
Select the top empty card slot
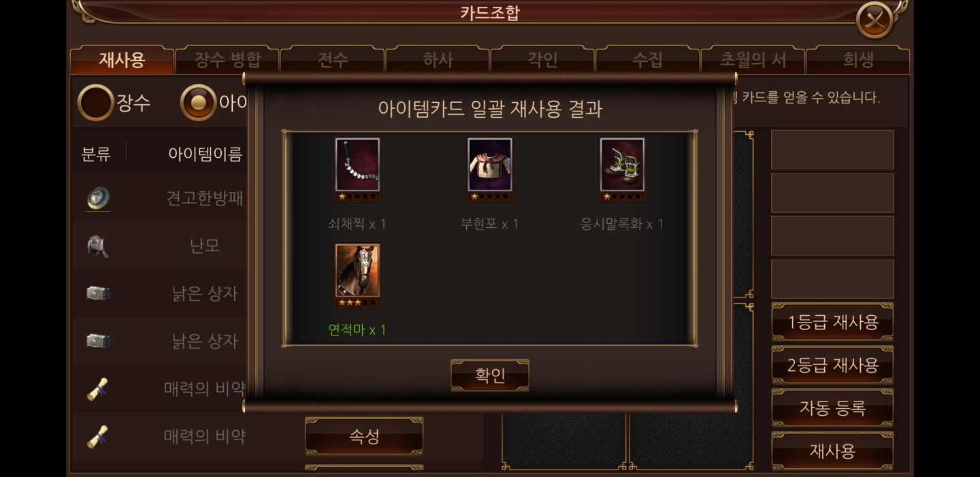[832, 150]
